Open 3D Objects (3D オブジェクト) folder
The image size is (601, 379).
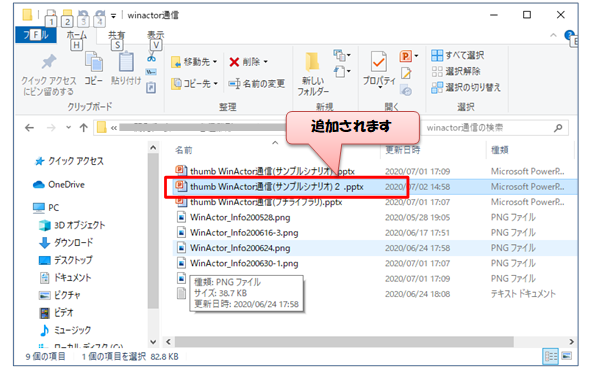pyautogui.click(x=72, y=225)
